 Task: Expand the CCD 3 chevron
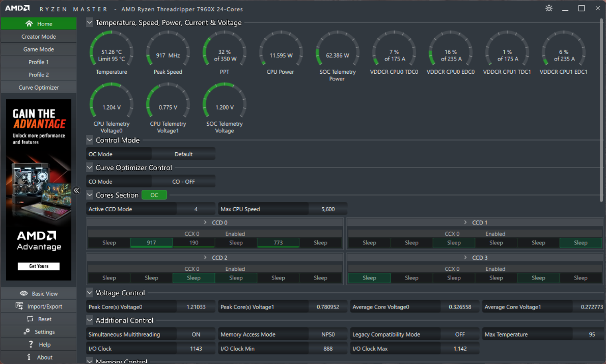[465, 257]
